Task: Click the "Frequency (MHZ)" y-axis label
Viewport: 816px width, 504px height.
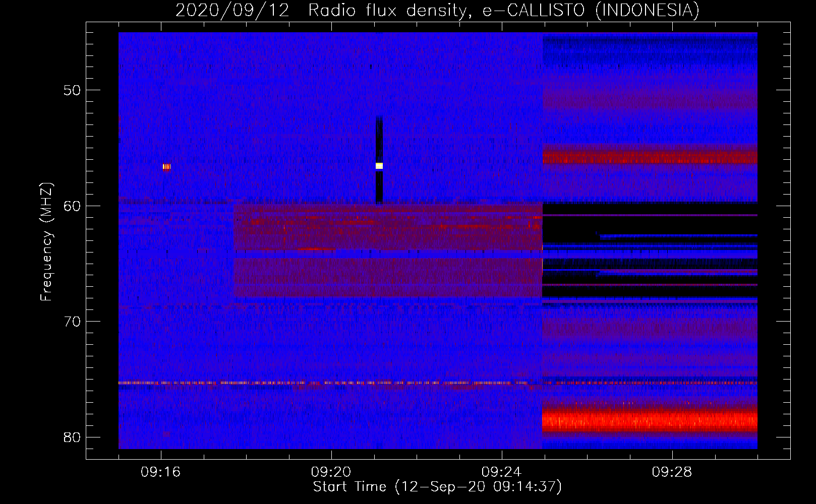Action: point(46,242)
